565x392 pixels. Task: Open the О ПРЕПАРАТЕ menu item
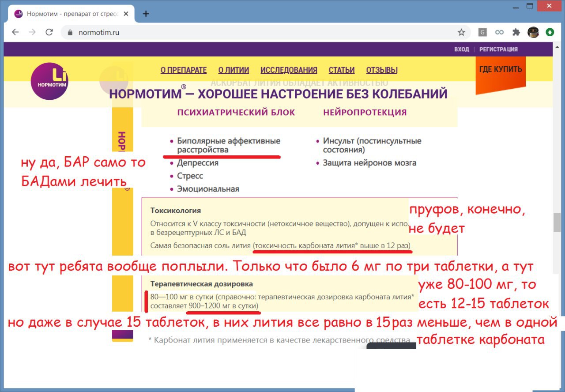pyautogui.click(x=184, y=70)
